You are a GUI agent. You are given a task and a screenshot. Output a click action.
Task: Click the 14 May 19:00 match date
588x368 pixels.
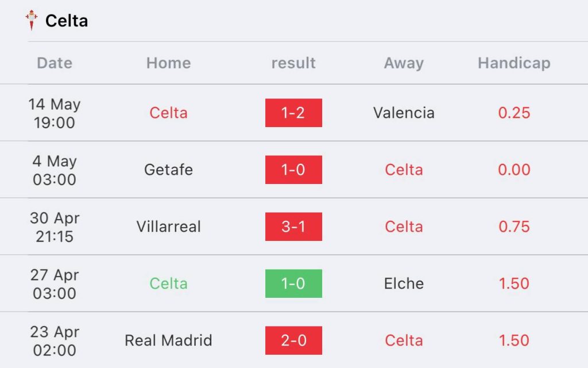55,113
